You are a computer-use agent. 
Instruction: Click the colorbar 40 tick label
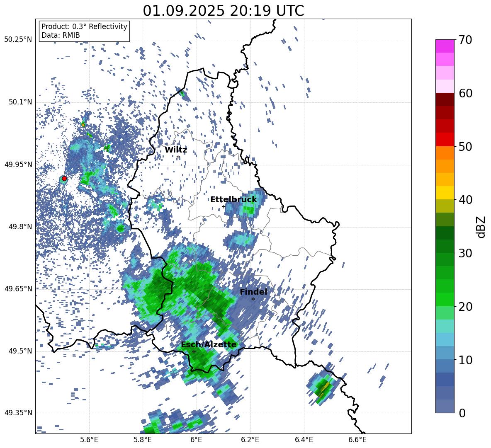pyautogui.click(x=466, y=200)
